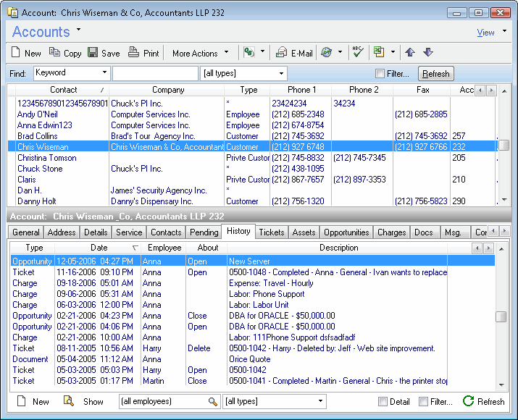Viewport: 518px width, 420px height.
Task: Send an E-Mail to the contact
Action: [x=294, y=53]
